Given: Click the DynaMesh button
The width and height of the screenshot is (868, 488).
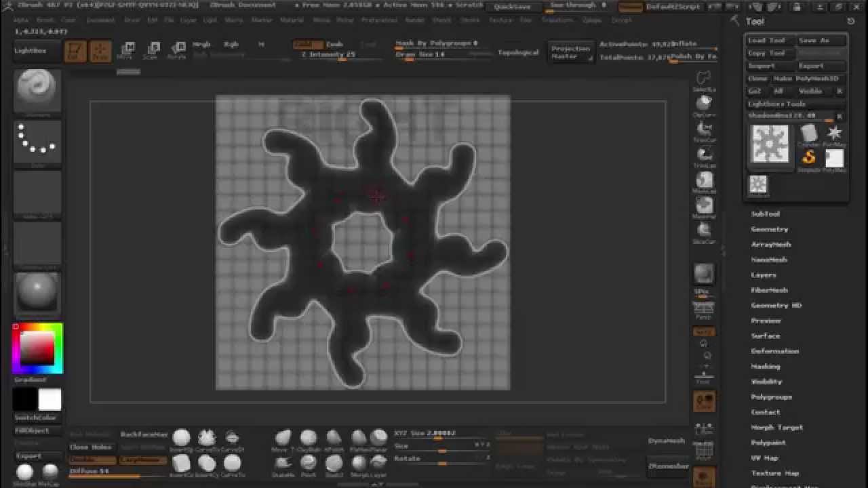Looking at the screenshot, I should point(667,441).
